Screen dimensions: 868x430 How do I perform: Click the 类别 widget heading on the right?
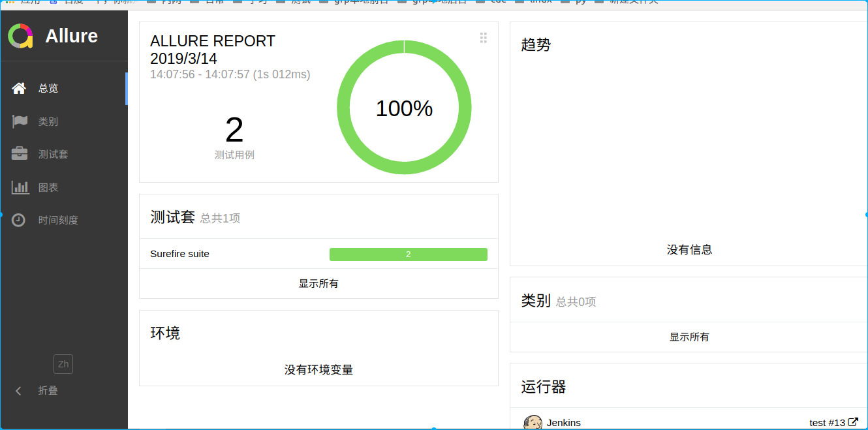coord(536,301)
